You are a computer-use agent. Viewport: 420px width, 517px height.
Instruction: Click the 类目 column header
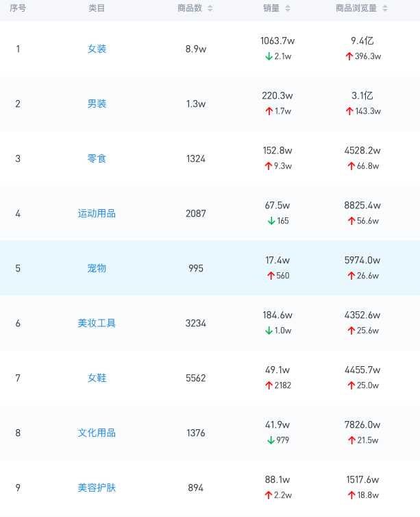[97, 8]
